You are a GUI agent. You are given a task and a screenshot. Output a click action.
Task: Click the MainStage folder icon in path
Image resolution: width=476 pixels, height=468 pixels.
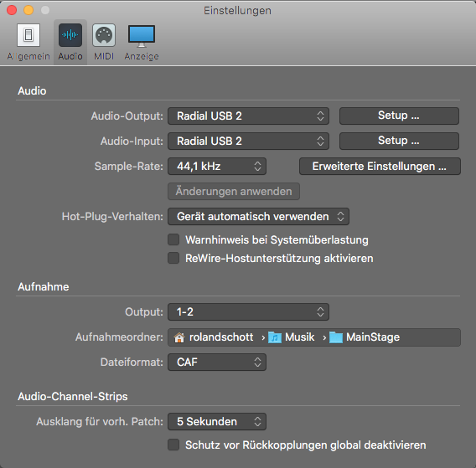pos(336,337)
